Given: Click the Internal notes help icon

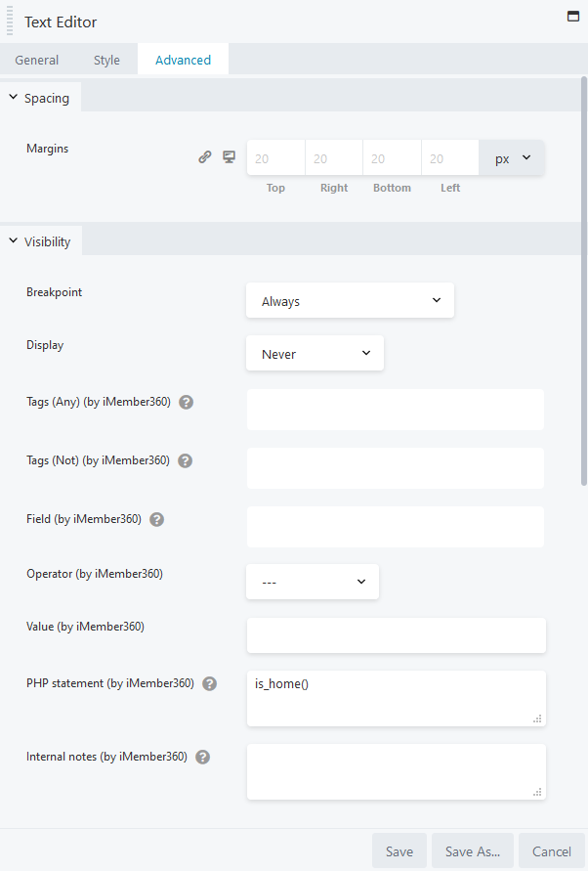Looking at the screenshot, I should point(202,756).
